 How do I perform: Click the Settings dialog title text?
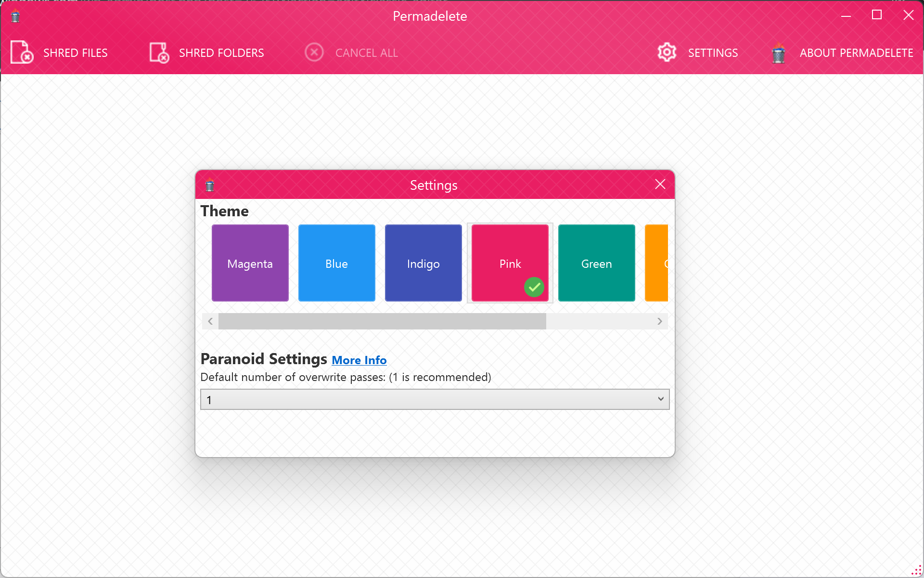click(434, 185)
